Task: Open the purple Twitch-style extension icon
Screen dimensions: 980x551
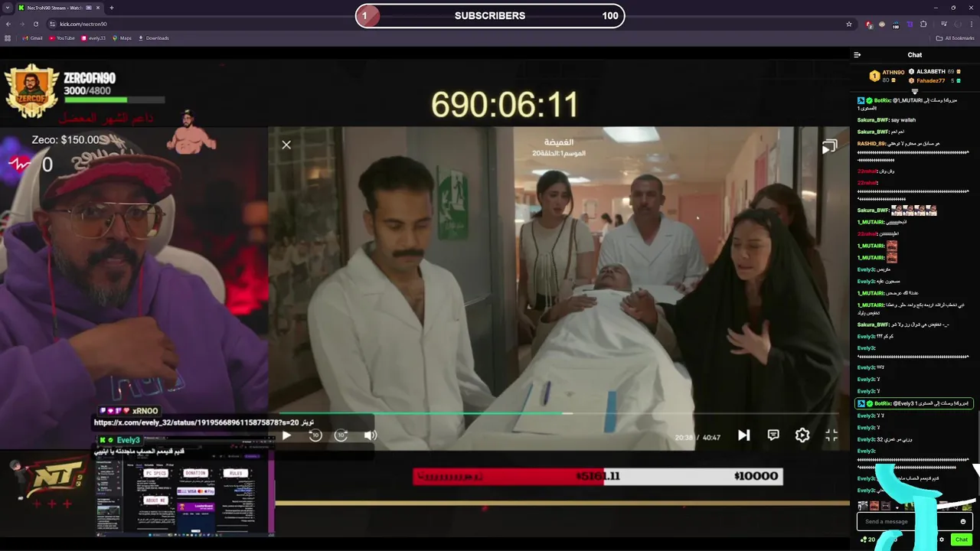Action: (x=910, y=24)
